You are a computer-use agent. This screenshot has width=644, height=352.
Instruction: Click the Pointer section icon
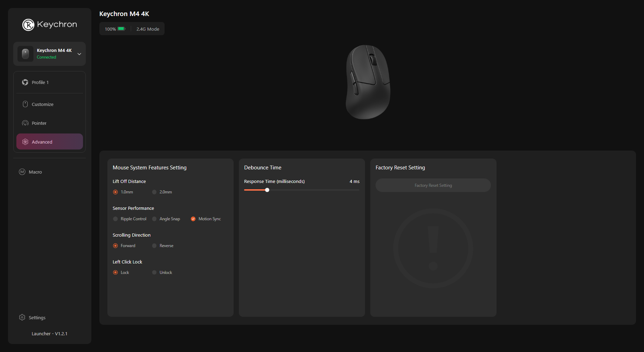pos(25,123)
